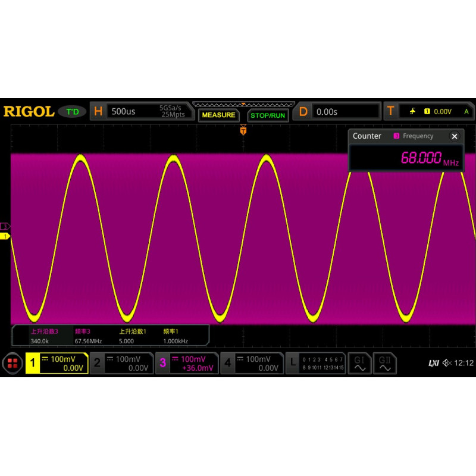Viewport: 476px width, 476px height.
Task: Click the RIGOL logo
Action: pyautogui.click(x=29, y=111)
